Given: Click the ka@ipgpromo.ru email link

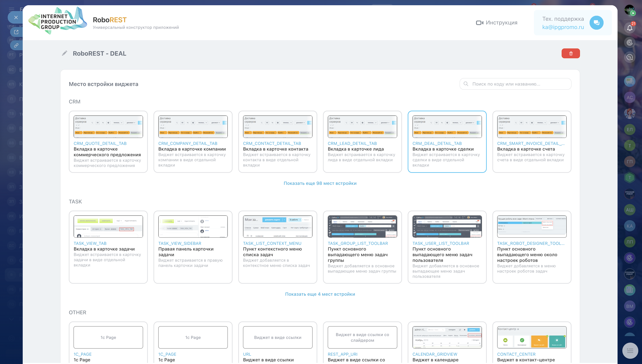Looking at the screenshot, I should [x=563, y=27].
